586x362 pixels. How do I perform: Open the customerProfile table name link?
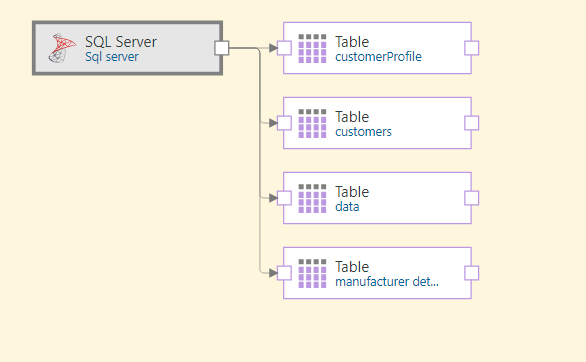tap(378, 57)
